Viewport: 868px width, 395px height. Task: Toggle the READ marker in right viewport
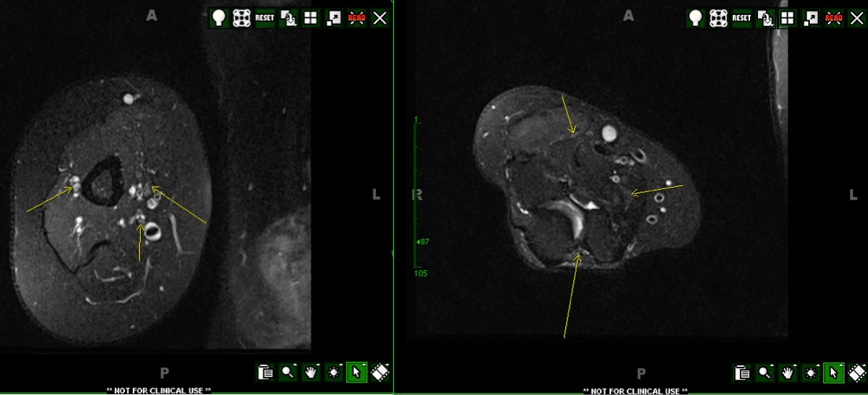tap(833, 18)
